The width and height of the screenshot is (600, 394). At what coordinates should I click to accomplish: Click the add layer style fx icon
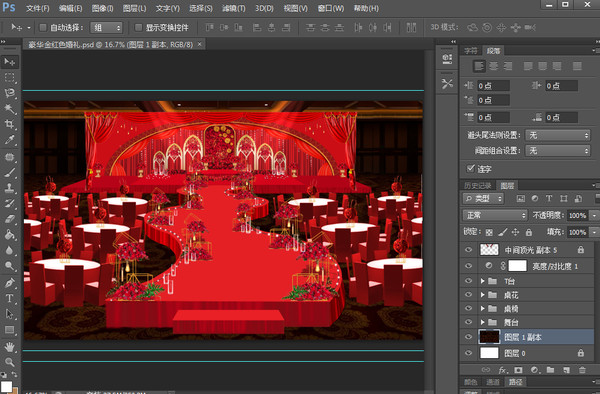503,370
